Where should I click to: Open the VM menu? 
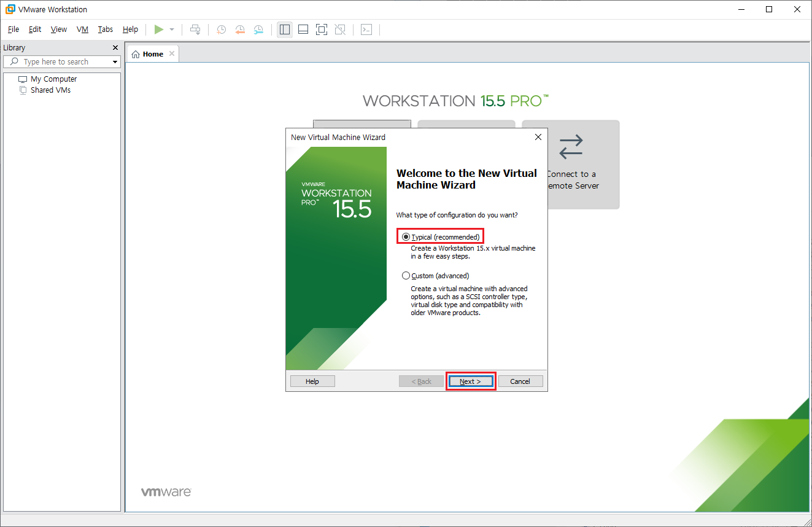pos(82,29)
